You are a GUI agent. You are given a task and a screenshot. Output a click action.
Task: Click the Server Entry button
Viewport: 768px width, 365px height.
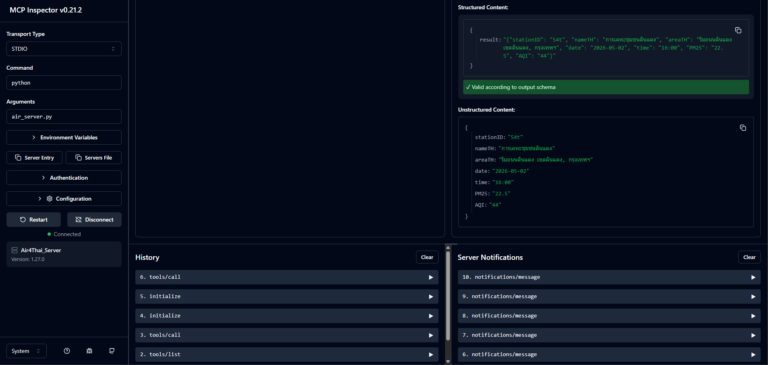click(34, 158)
